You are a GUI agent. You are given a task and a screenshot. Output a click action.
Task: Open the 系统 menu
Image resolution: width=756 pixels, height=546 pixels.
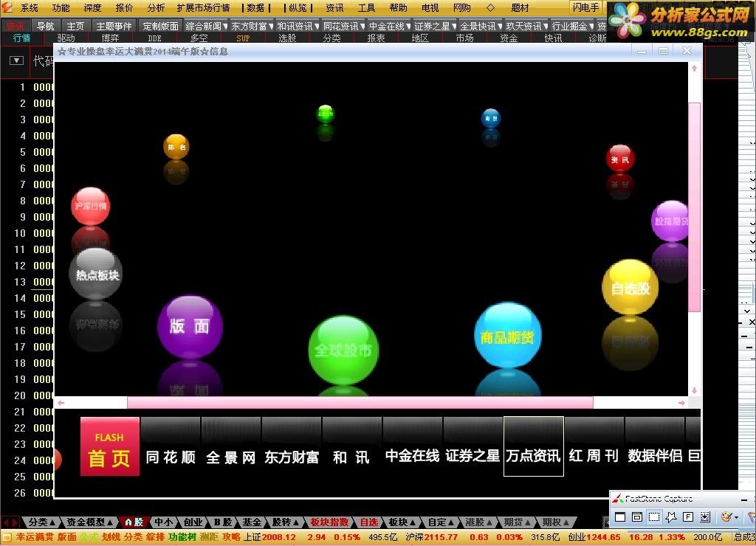pos(29,7)
